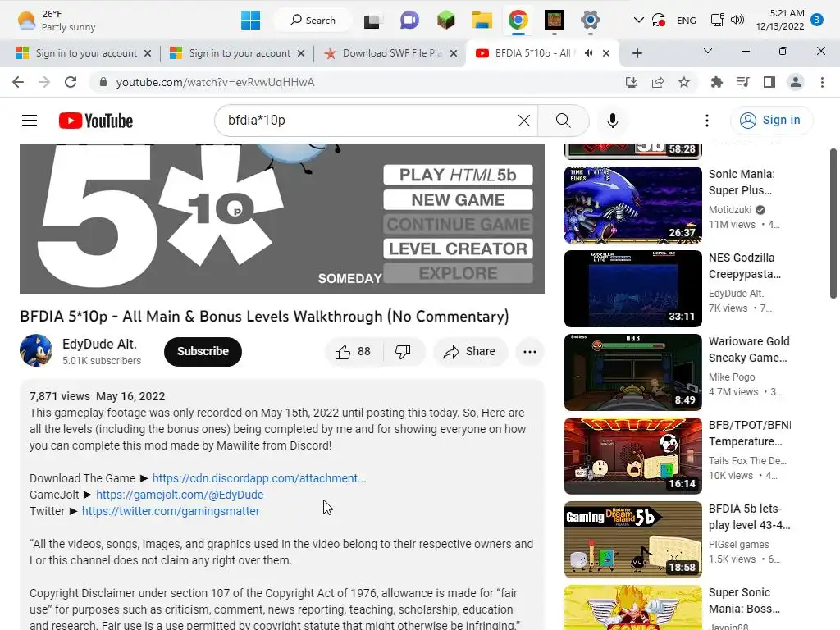Go to the YouTube home logo

click(96, 121)
